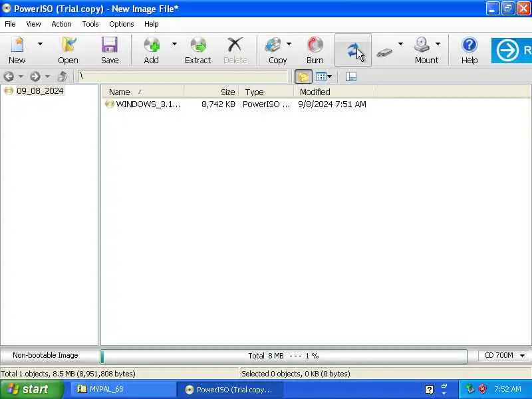532x399 pixels.
Task: Switch to MYPAL_68 taskbar window
Action: (x=123, y=389)
